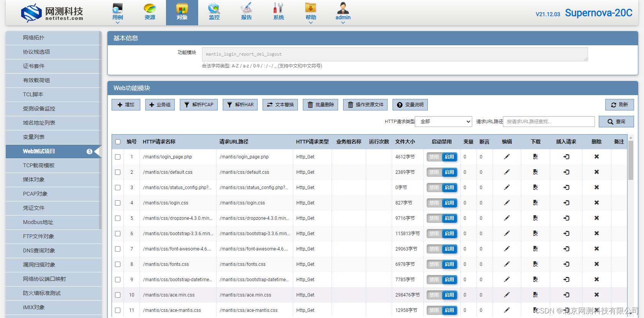
Task: Toggle 禁用/启用 switch for row 10 ace.min.css
Action: [442, 295]
